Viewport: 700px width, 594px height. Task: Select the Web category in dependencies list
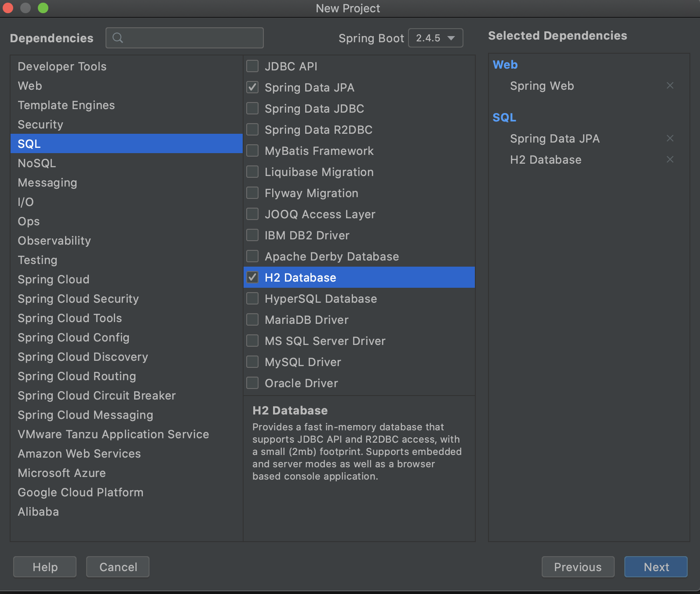tap(127, 85)
